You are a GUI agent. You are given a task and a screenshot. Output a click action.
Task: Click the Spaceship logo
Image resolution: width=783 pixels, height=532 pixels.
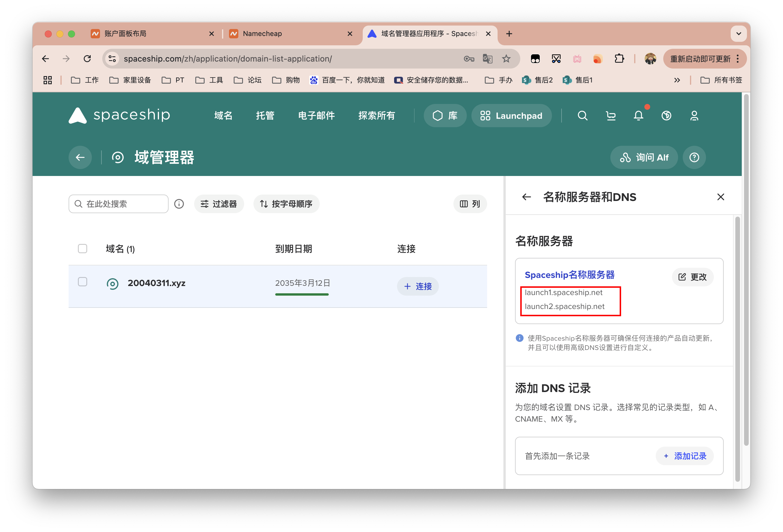[119, 116]
